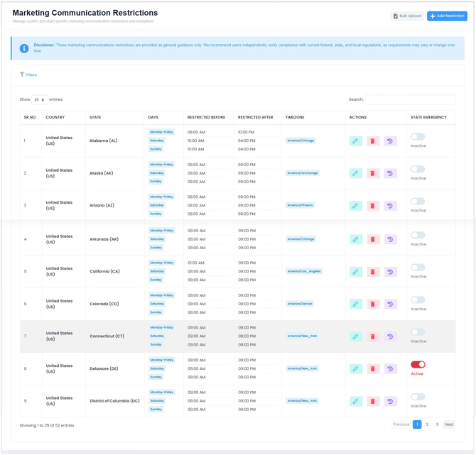
Task: Focus the table Search input field
Action: point(410,99)
